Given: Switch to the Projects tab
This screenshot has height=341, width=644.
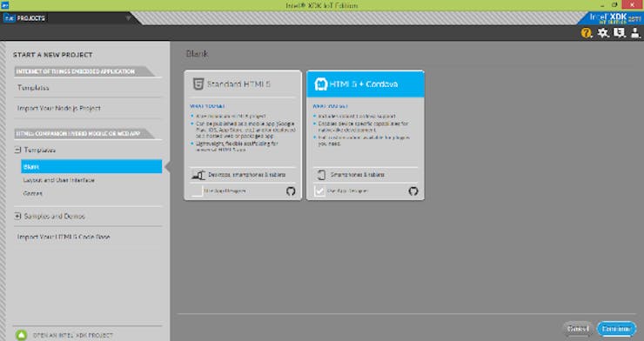Looking at the screenshot, I should (x=31, y=18).
